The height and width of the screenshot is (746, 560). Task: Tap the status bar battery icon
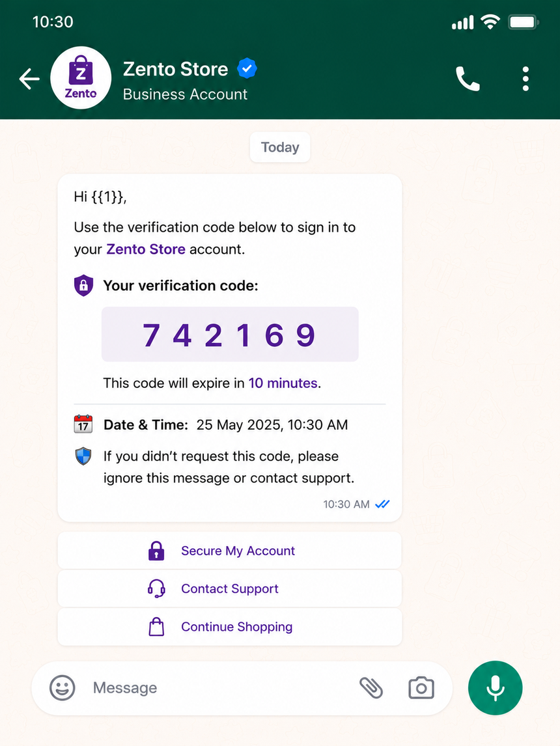[x=524, y=22]
